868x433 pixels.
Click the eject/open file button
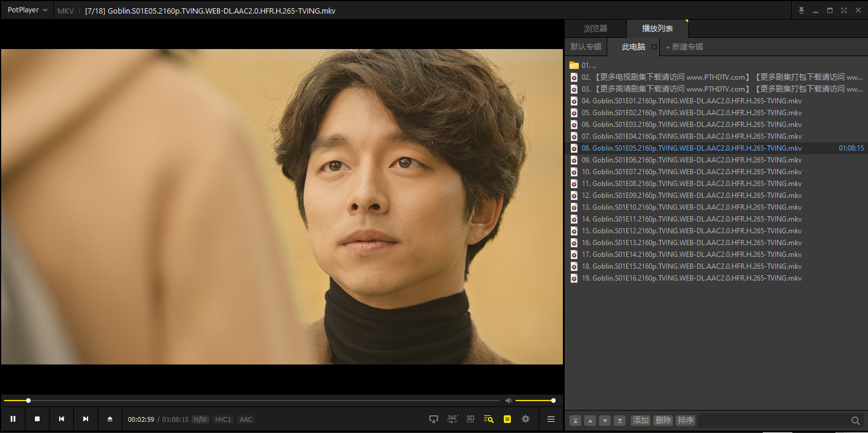click(110, 419)
